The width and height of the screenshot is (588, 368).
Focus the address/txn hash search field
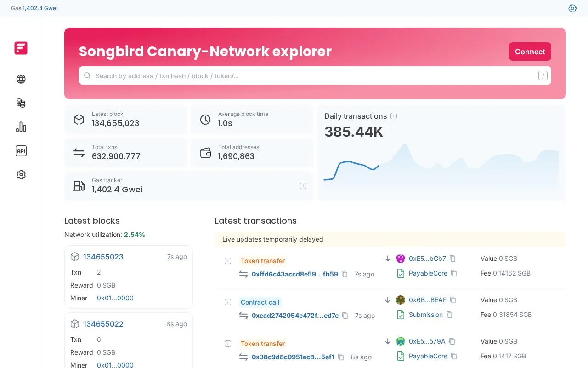[x=315, y=75]
